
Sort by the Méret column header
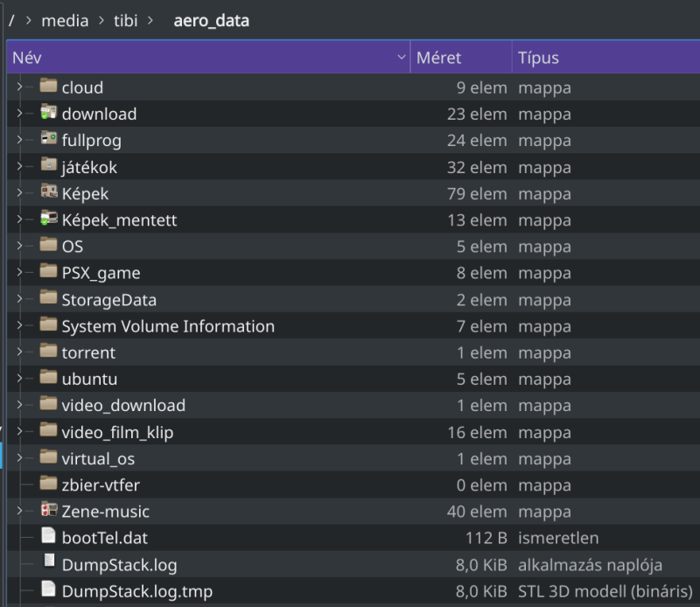point(461,57)
